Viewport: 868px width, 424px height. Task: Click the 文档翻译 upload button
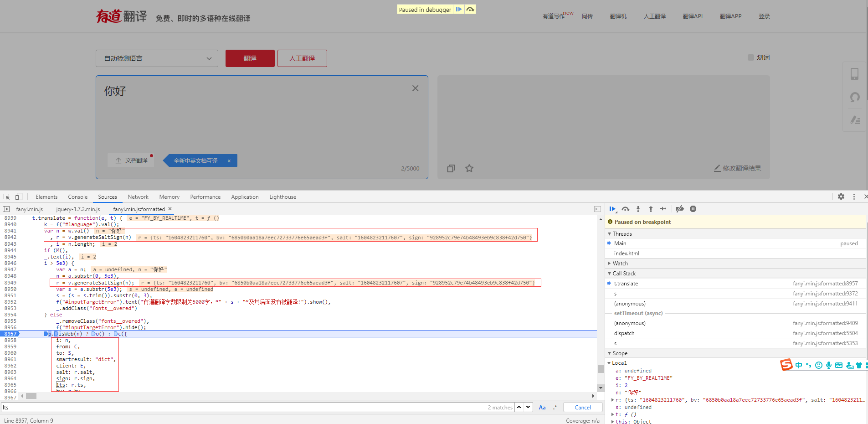[131, 160]
